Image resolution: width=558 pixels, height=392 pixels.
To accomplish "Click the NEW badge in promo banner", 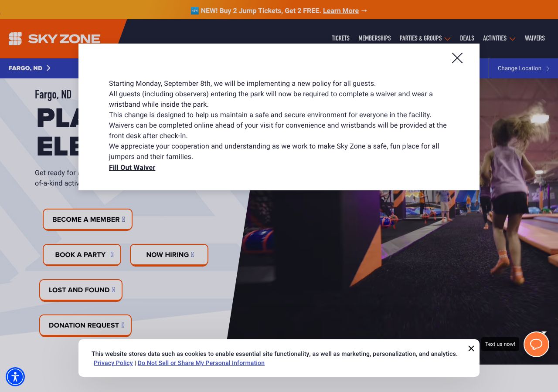I will (x=195, y=10).
